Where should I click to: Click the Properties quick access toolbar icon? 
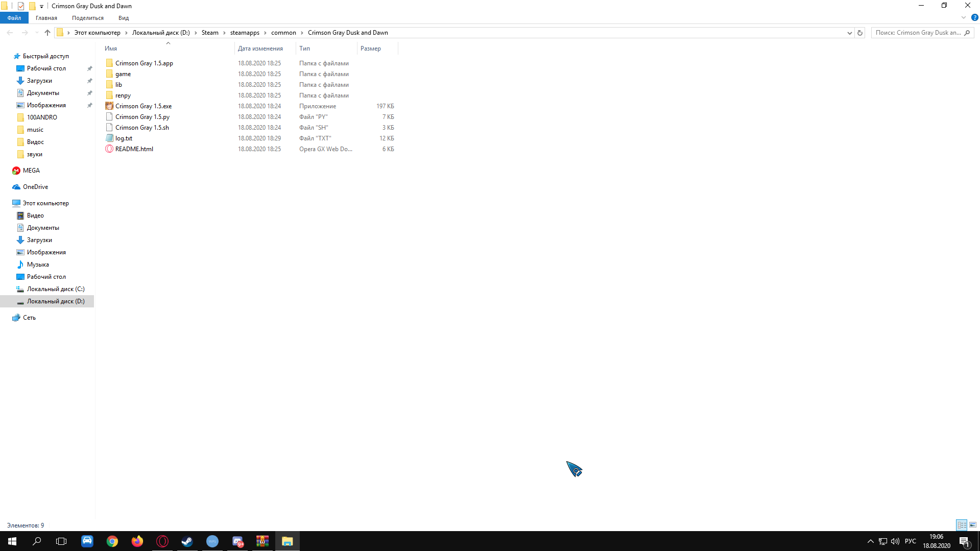[x=21, y=6]
